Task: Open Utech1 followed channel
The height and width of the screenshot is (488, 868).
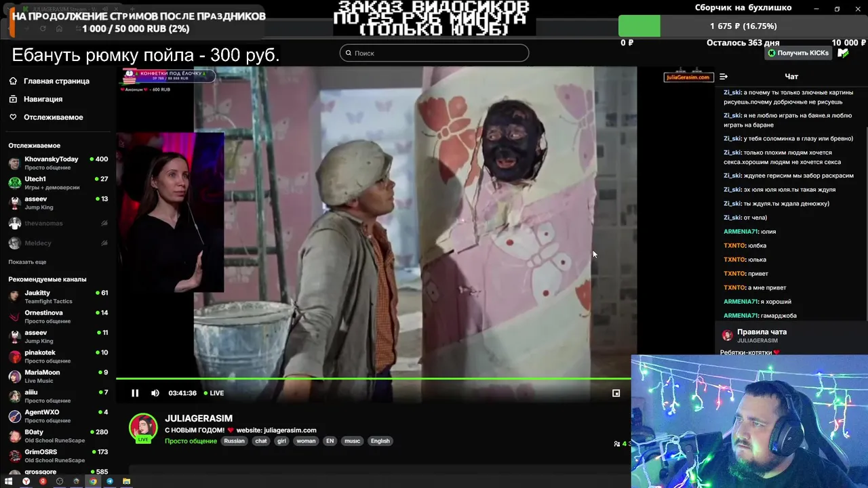Action: [x=58, y=182]
